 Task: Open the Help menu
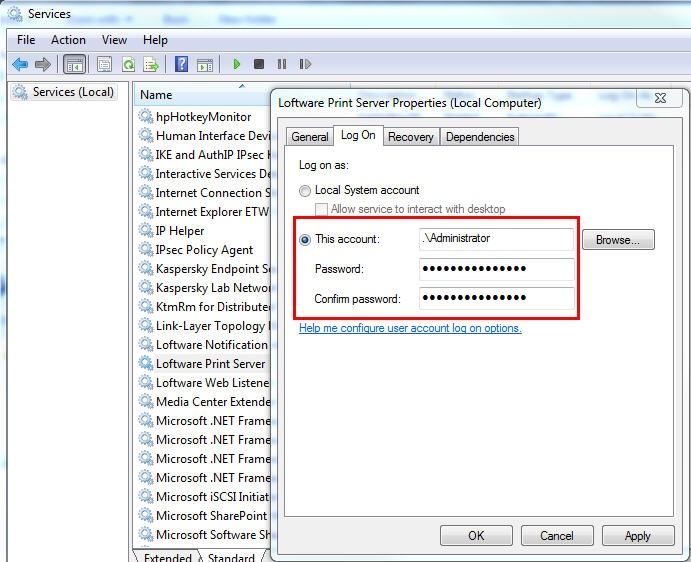click(155, 40)
